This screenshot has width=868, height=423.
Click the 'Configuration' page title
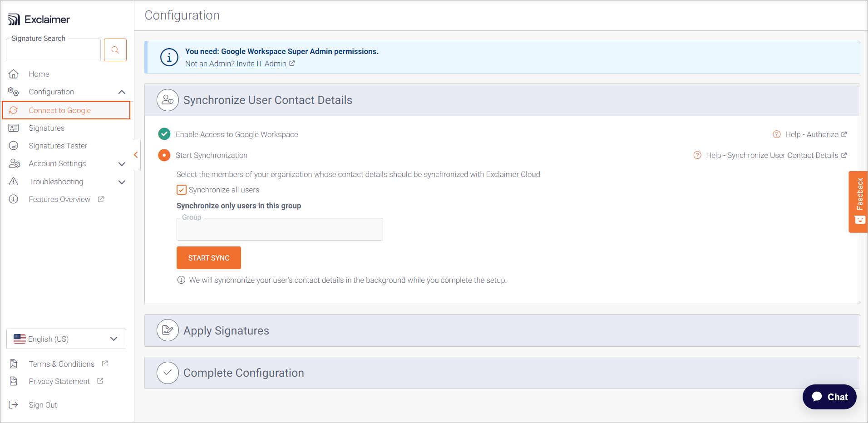(182, 15)
